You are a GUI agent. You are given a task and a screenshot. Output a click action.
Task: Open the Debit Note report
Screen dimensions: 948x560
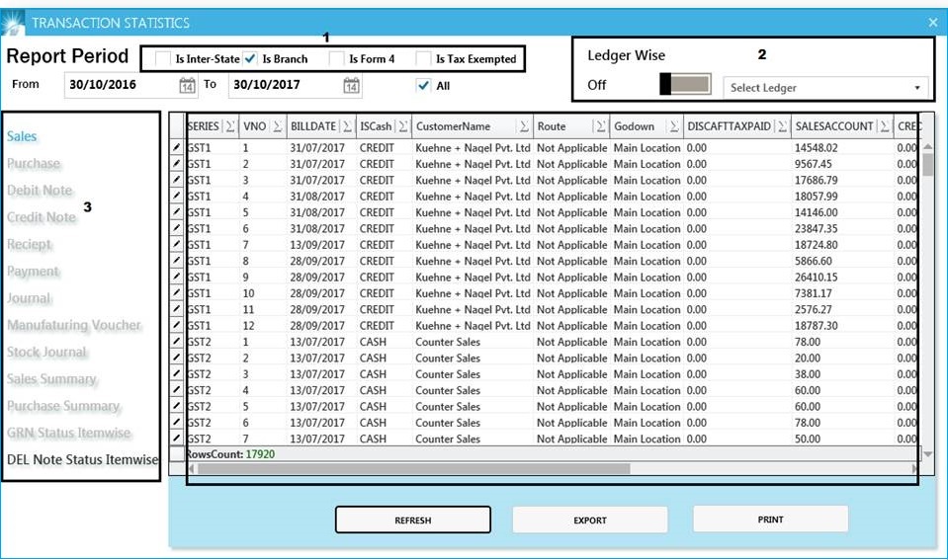[x=40, y=191]
